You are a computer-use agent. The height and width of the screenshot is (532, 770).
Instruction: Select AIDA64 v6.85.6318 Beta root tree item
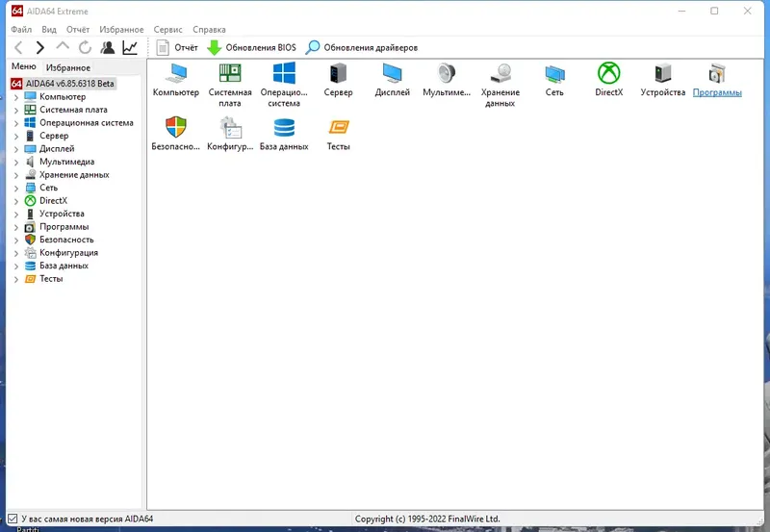69,84
